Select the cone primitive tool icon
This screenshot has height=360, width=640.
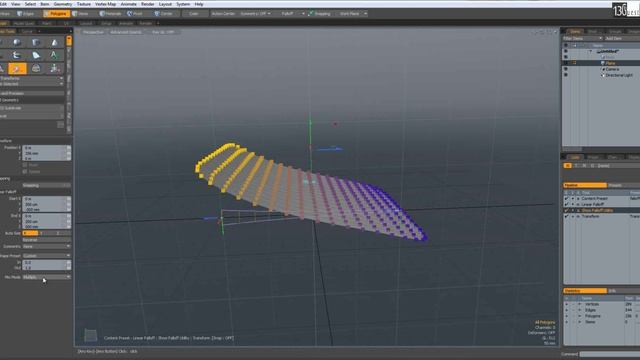click(54, 42)
